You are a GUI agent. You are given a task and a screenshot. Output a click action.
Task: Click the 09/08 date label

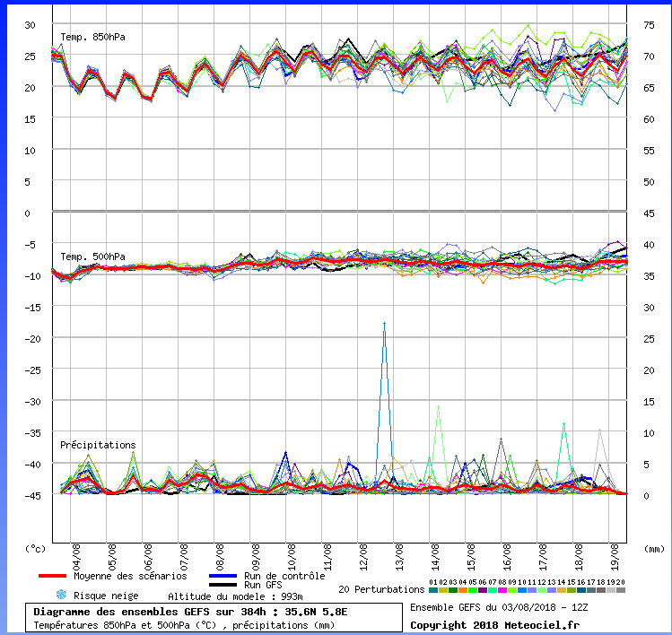256,558
